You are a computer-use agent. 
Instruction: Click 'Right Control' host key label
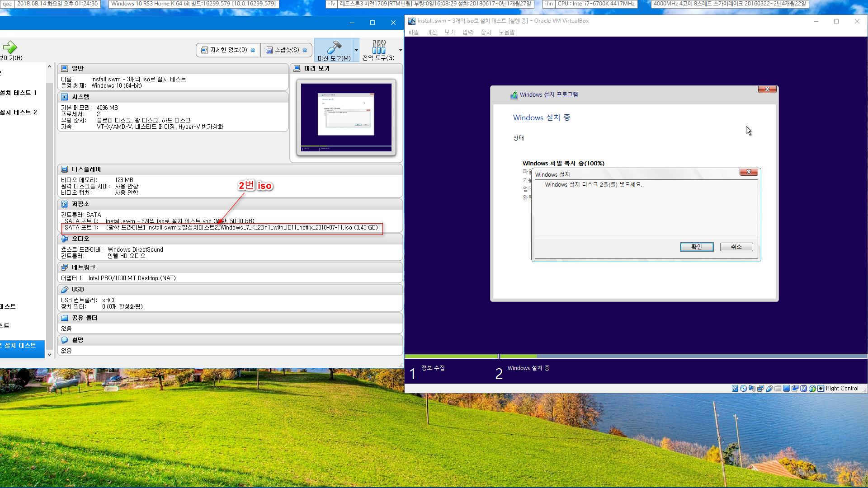pyautogui.click(x=842, y=389)
